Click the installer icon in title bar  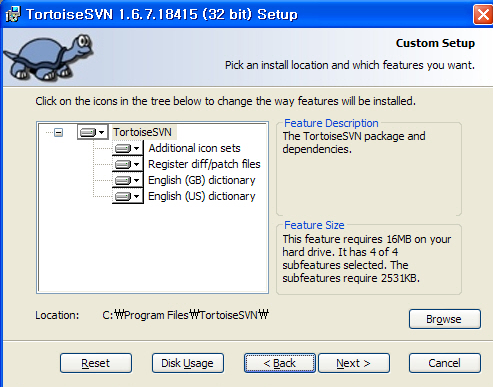tap(13, 14)
